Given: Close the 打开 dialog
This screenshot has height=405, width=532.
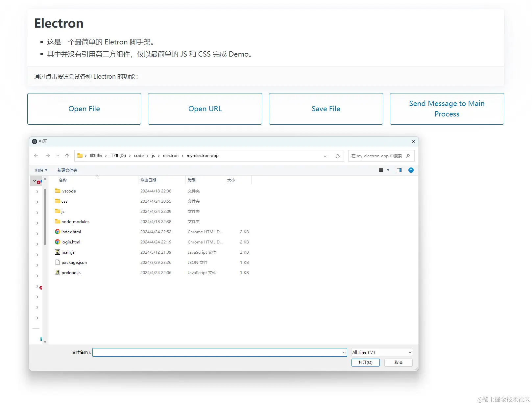Looking at the screenshot, I should tap(414, 141).
